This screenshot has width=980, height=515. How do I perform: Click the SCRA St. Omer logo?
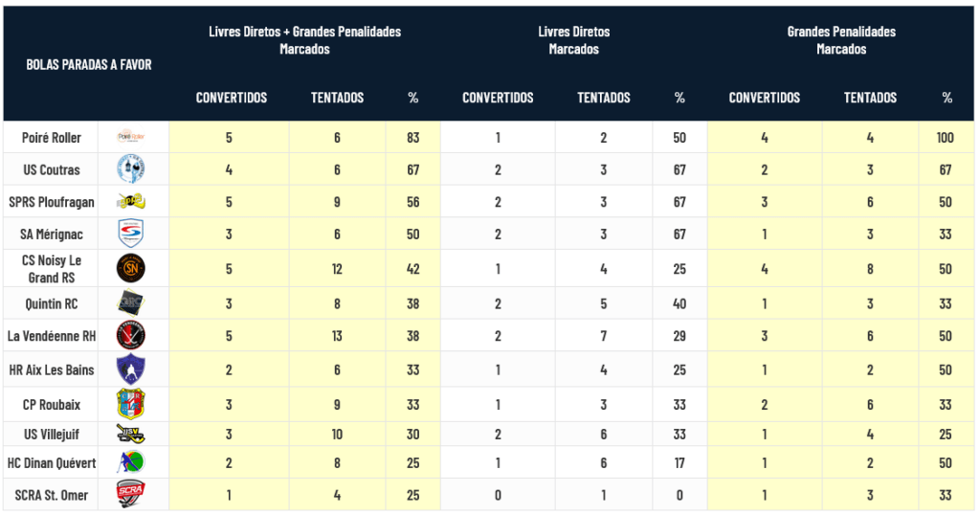[x=131, y=494]
